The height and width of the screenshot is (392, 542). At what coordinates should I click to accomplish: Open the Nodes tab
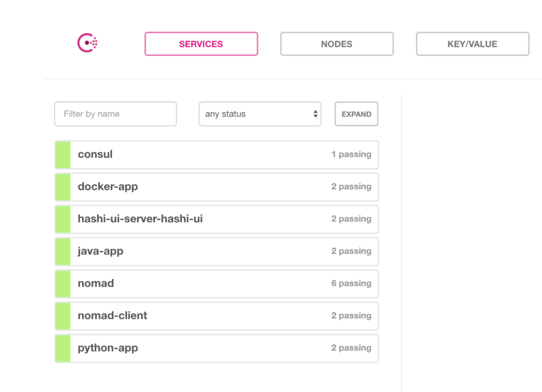coord(337,44)
